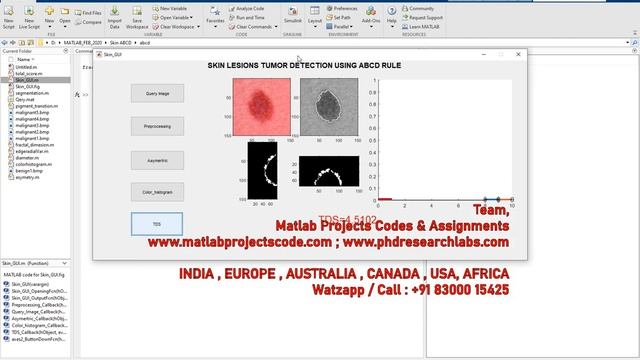Click Request Support

click(x=422, y=18)
